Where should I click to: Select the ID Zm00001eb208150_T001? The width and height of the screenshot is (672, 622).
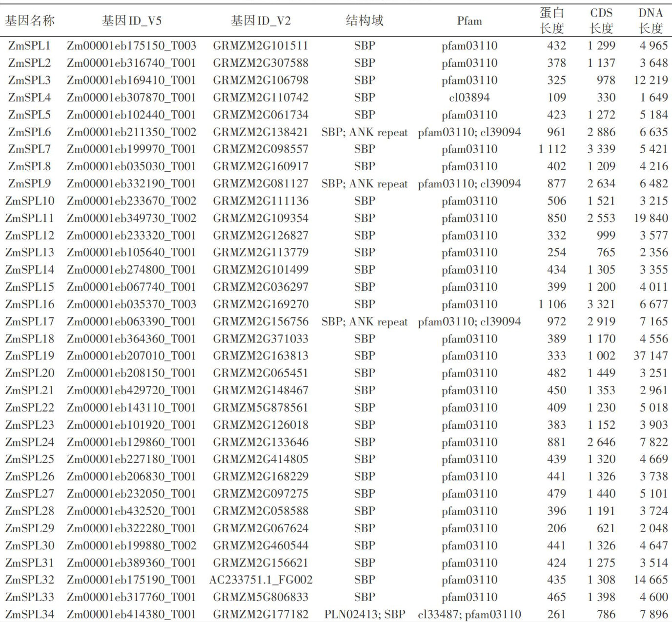(x=131, y=373)
